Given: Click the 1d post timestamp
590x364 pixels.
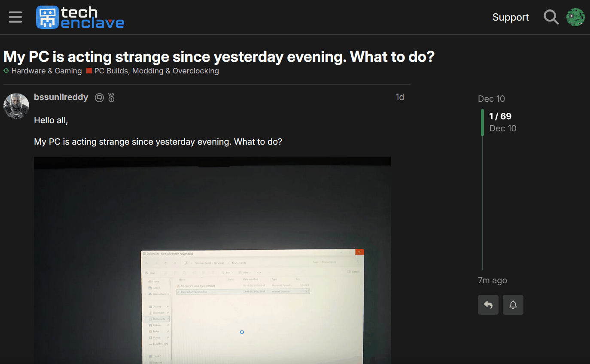Looking at the screenshot, I should point(399,97).
